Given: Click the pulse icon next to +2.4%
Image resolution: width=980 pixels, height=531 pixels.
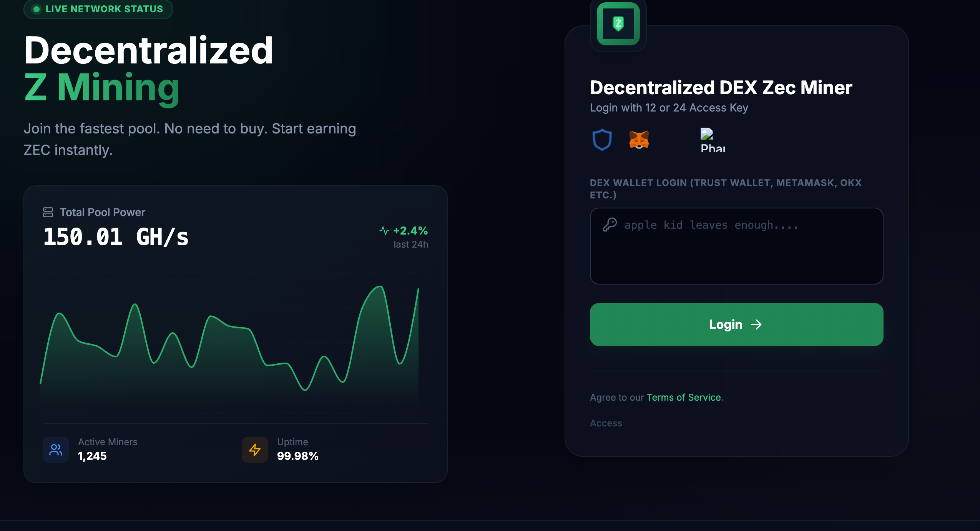Looking at the screenshot, I should (x=384, y=231).
